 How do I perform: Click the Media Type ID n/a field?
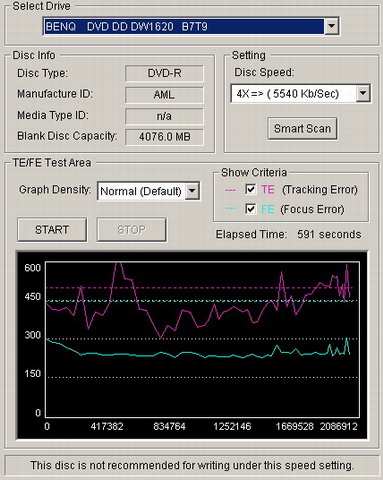164,116
